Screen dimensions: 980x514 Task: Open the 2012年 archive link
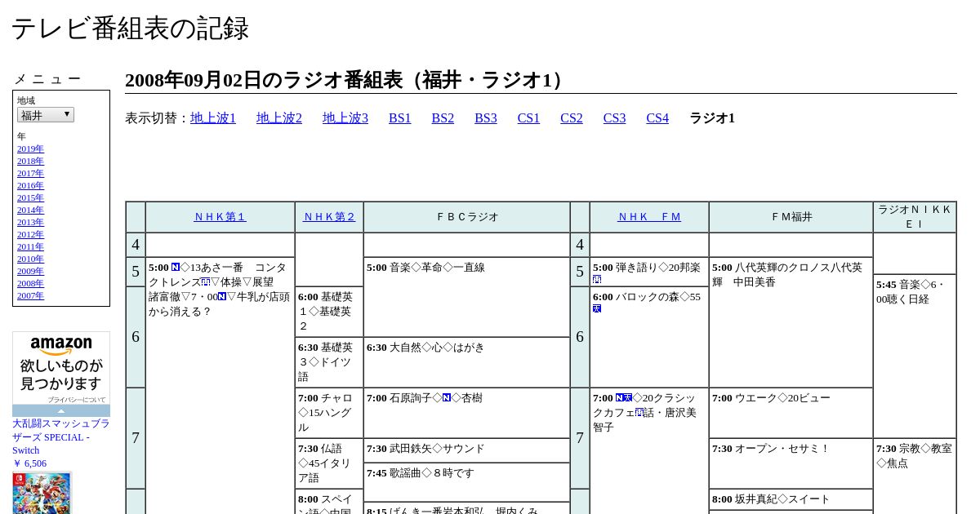[x=30, y=235]
